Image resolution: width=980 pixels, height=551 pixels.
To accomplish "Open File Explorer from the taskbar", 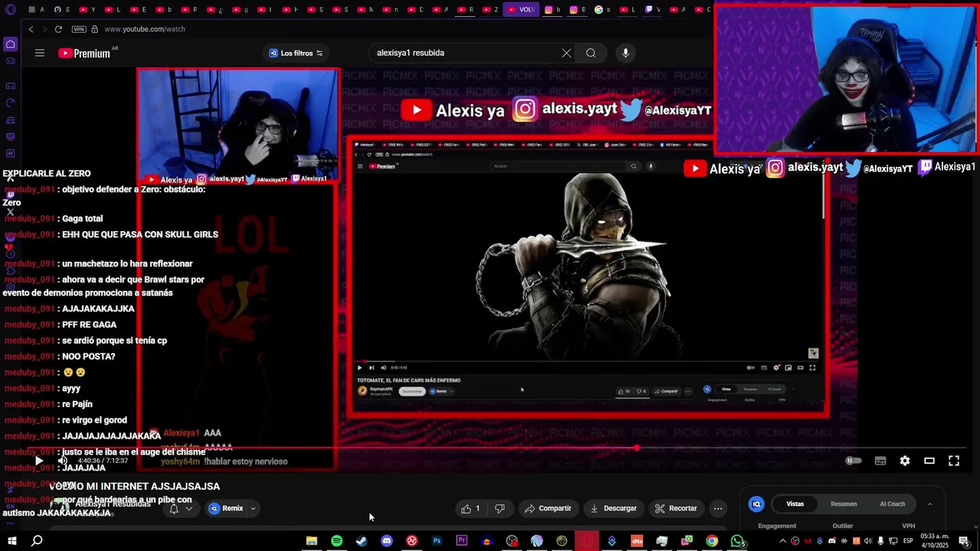I will 312,541.
